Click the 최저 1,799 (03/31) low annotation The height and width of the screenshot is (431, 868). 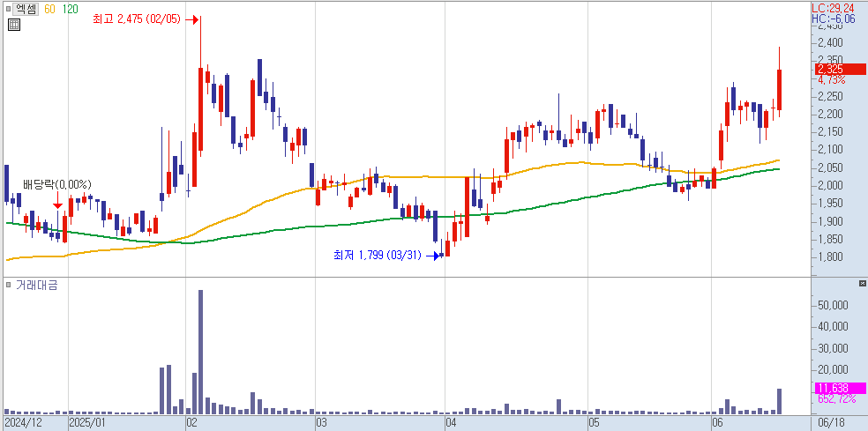378,256
